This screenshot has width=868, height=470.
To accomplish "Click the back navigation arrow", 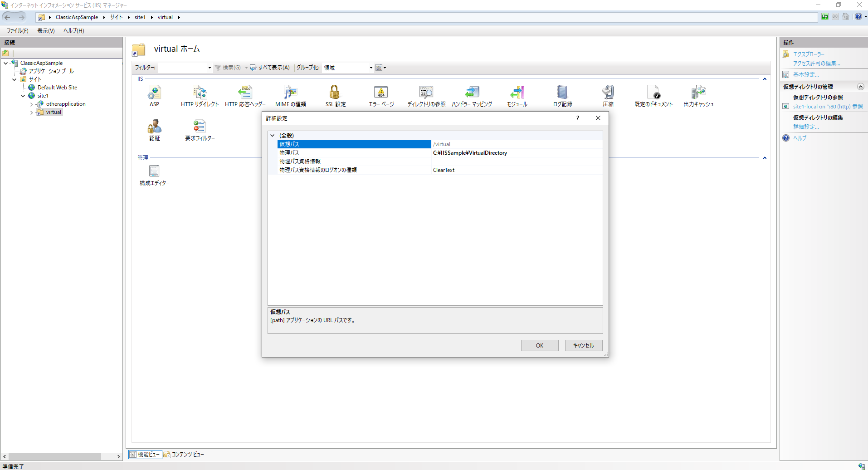I will [x=8, y=17].
